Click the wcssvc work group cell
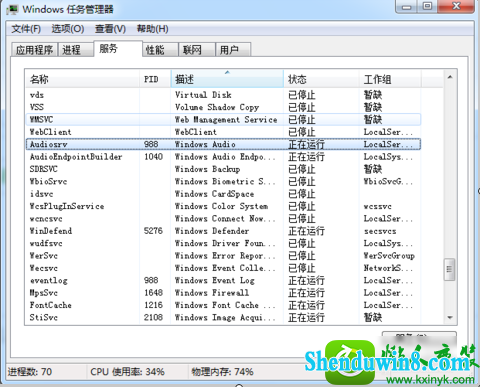Image resolution: width=480 pixels, height=387 pixels. coord(378,206)
